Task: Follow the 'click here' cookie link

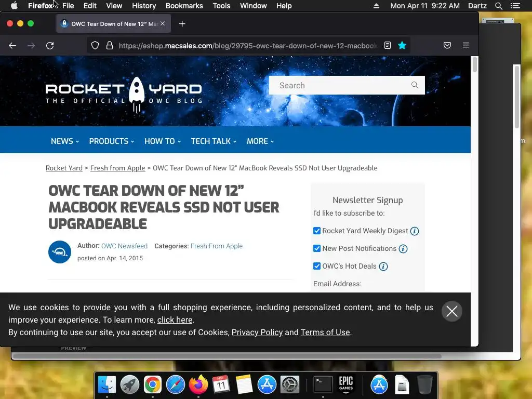Action: point(175,320)
